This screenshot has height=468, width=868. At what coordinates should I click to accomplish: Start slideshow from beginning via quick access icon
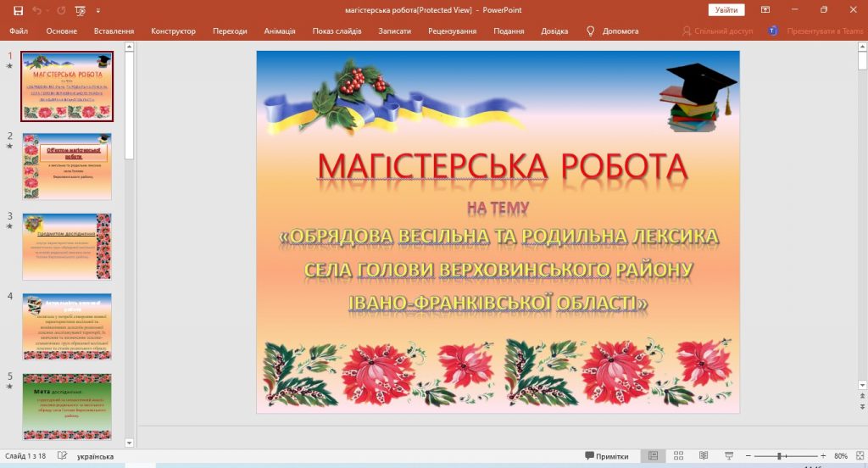click(80, 10)
